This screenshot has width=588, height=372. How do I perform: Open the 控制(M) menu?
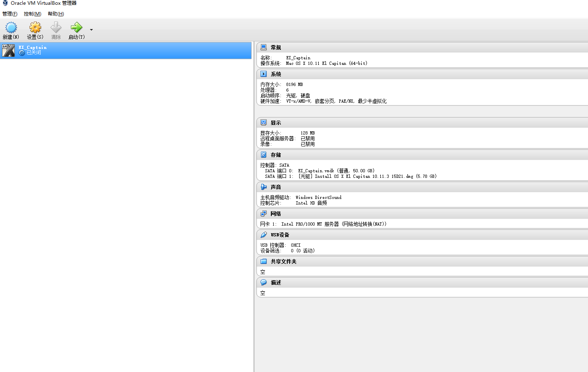click(x=33, y=14)
